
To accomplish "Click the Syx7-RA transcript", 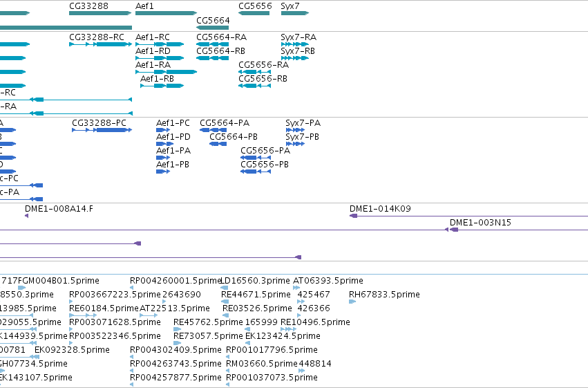I will [x=295, y=44].
